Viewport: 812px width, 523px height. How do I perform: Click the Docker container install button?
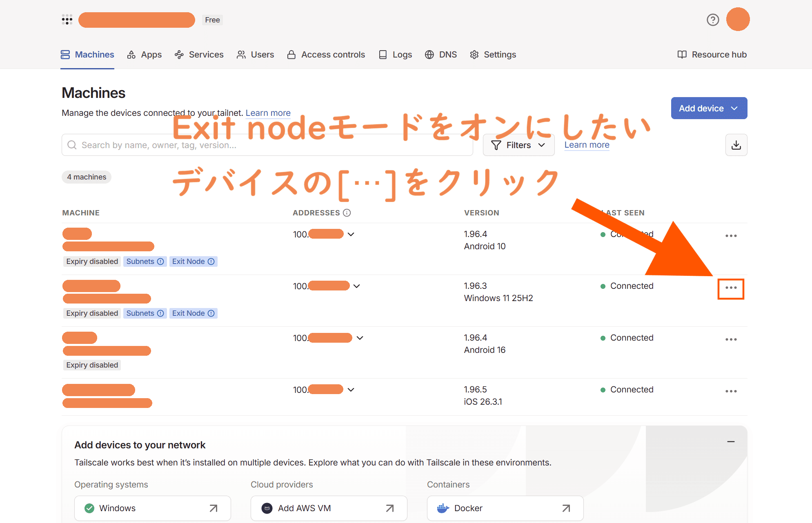505,508
